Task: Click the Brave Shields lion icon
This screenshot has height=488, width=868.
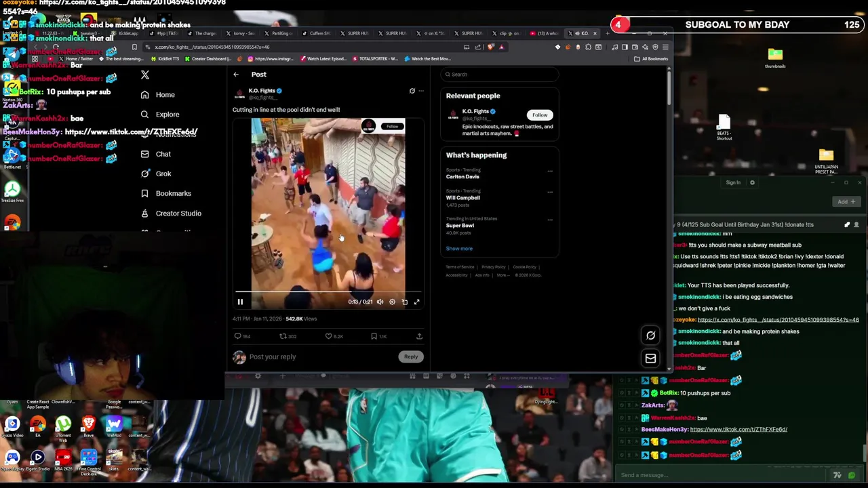Action: pyautogui.click(x=491, y=47)
